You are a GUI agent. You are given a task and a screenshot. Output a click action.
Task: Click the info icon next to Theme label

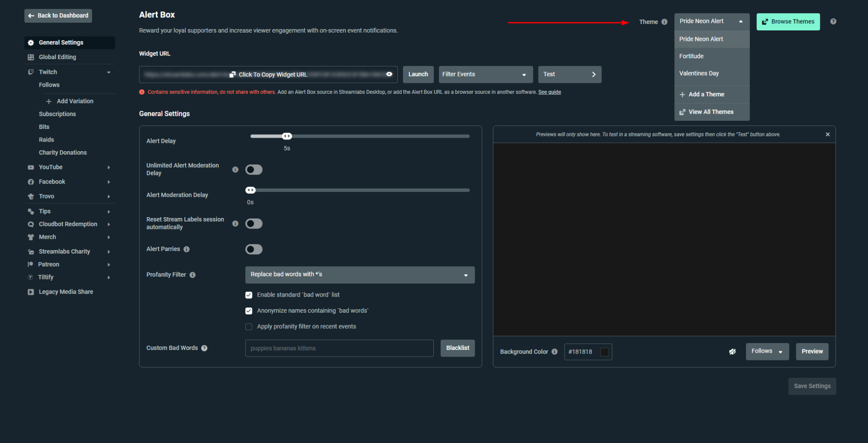click(664, 22)
